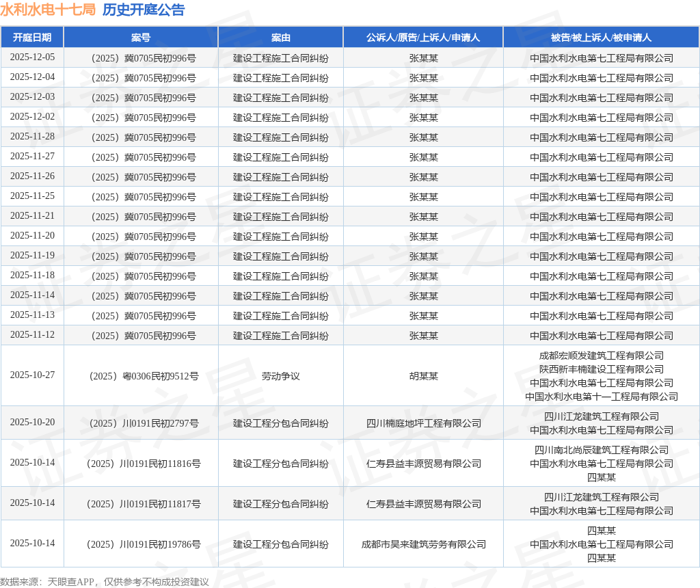The height and width of the screenshot is (588, 700).
Task: Click defendant 中国水利水电第十一工程局有限公司
Action: tap(602, 397)
